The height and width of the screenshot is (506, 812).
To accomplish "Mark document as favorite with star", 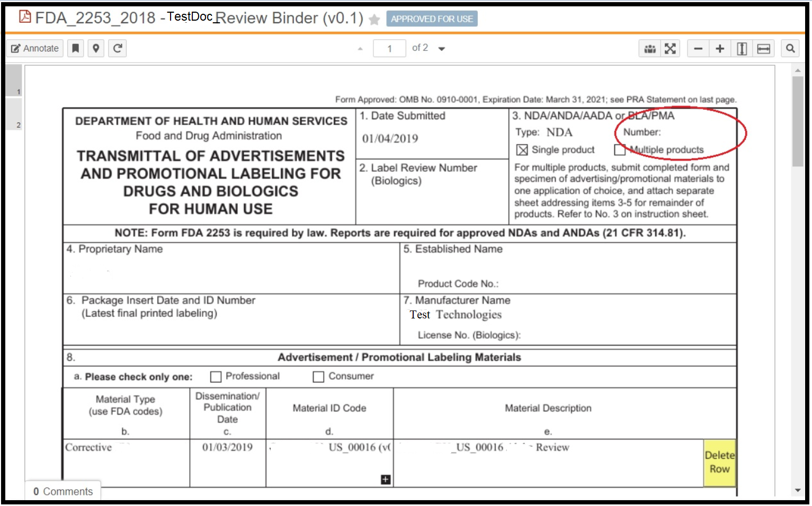I will pyautogui.click(x=374, y=20).
